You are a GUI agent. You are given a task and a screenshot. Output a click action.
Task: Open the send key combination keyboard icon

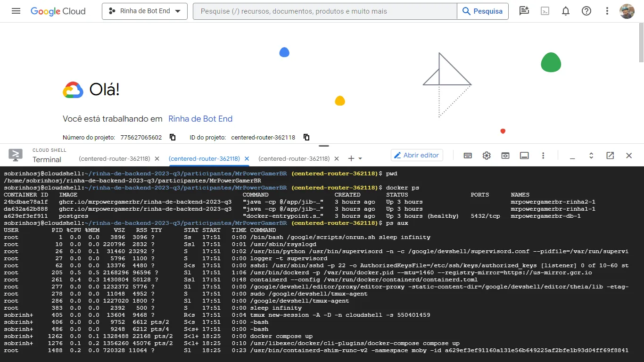point(468,156)
